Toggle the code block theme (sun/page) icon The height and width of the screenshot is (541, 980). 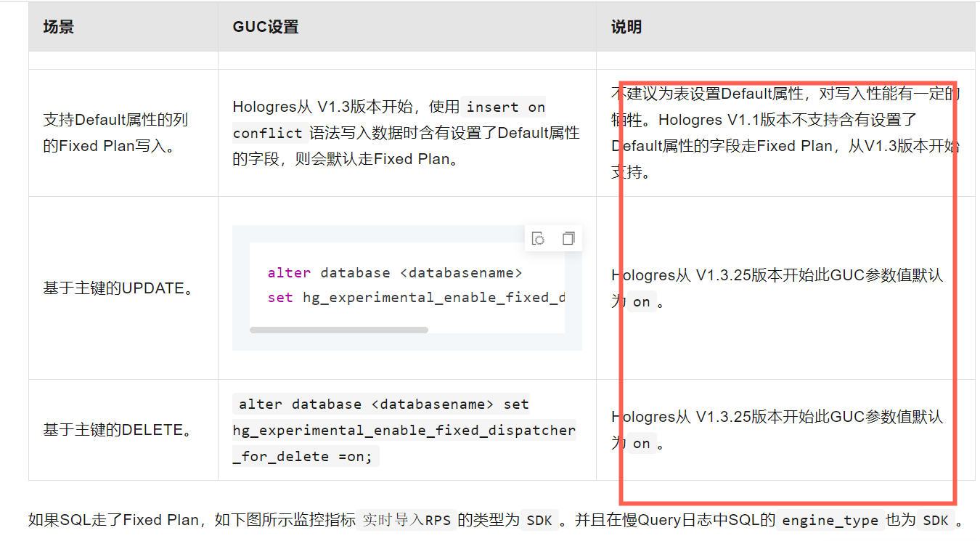click(x=538, y=238)
